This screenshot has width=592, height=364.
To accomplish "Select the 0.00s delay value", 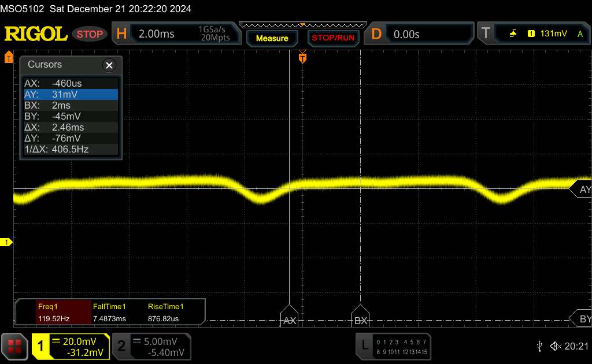I will tap(406, 34).
